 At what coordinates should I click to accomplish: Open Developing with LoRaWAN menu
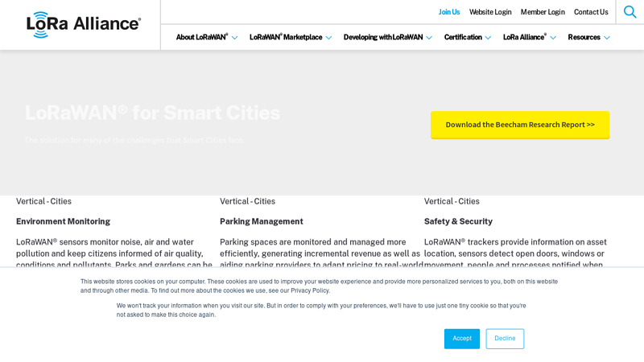click(383, 37)
